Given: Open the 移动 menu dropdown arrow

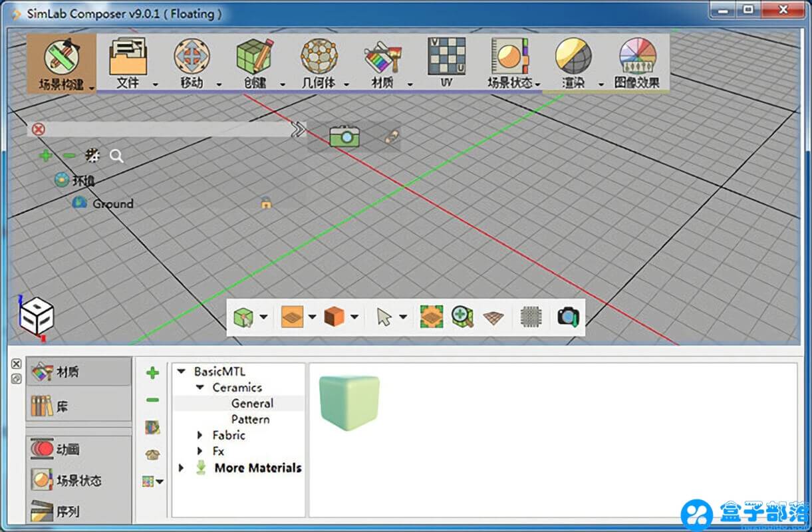Looking at the screenshot, I should (218, 84).
